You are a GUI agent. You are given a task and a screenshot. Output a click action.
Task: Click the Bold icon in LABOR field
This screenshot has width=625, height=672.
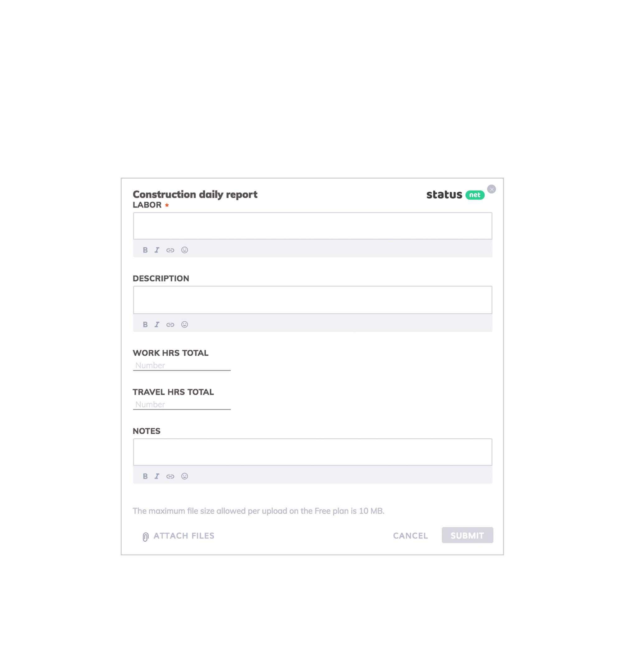[x=145, y=250]
